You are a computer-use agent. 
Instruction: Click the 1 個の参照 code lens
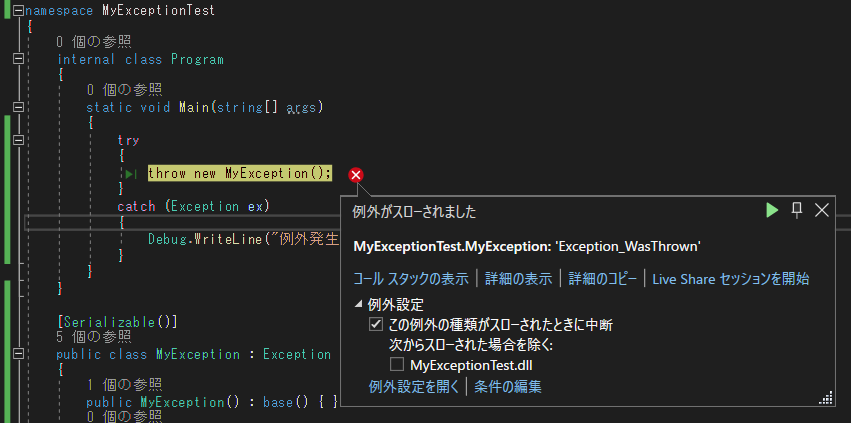click(x=124, y=386)
